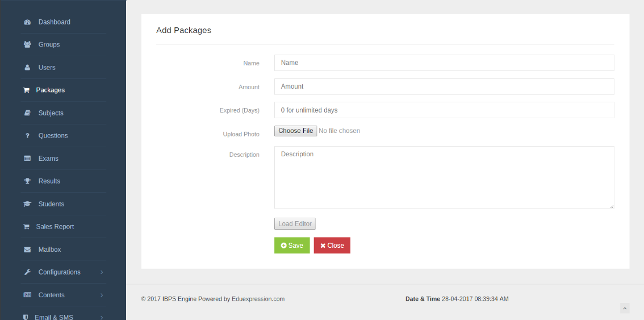Click the Mailbox envelope icon
The image size is (644, 320).
click(x=27, y=250)
